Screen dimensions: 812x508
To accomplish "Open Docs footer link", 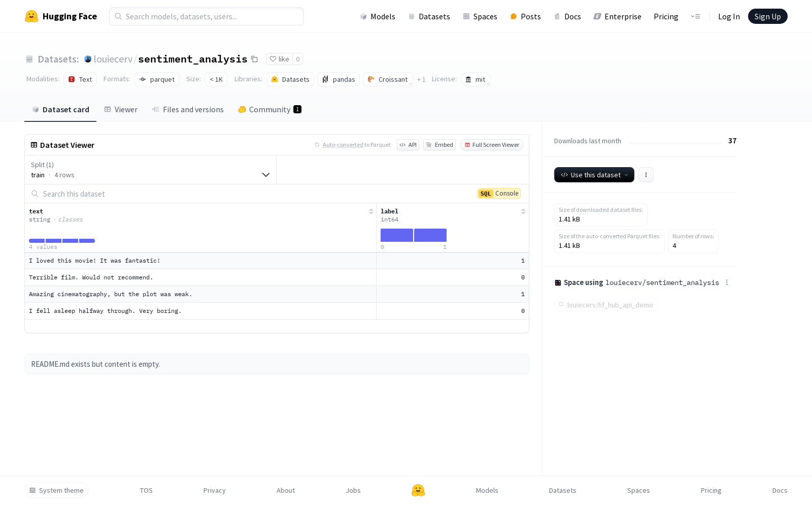I will click(780, 490).
